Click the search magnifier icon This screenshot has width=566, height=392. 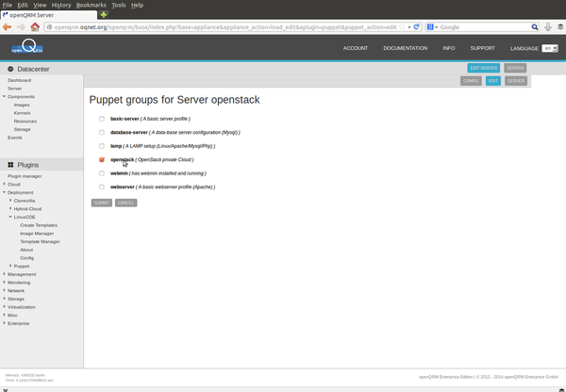pyautogui.click(x=535, y=27)
